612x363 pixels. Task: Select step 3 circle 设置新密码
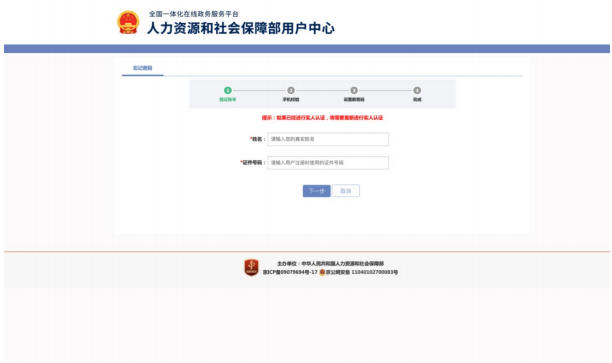(x=354, y=90)
